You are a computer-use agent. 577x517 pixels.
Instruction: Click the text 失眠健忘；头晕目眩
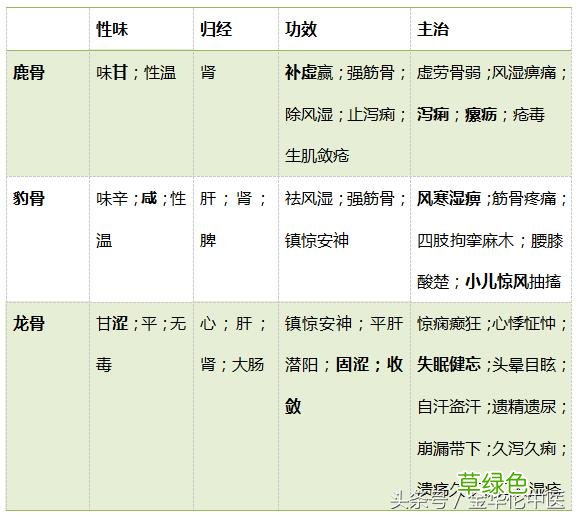tap(492, 365)
